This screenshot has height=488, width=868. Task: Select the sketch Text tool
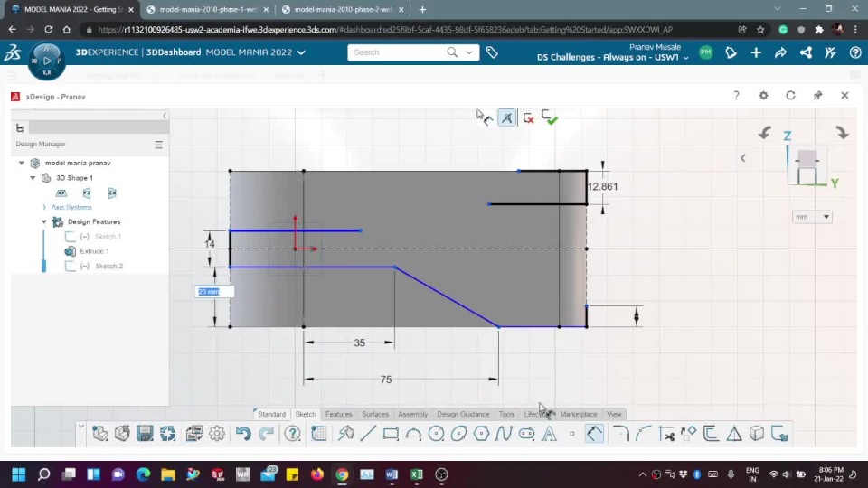549,434
